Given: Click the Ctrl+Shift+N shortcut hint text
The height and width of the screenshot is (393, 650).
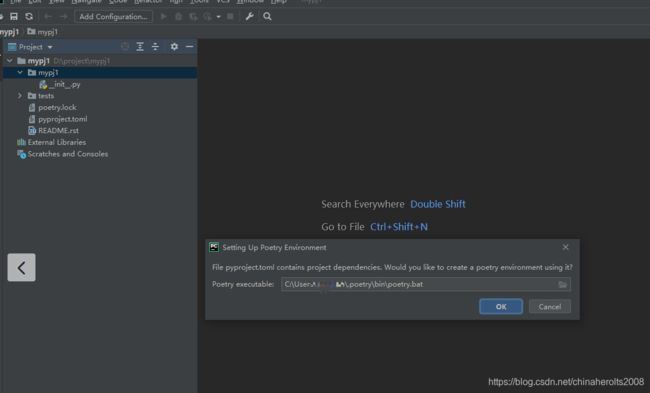Looking at the screenshot, I should click(x=399, y=227).
